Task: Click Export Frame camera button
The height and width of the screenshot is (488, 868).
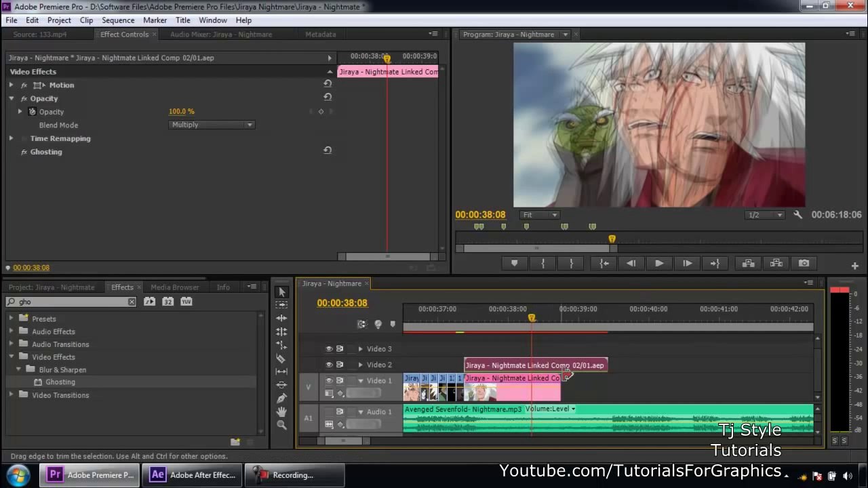Action: pos(804,263)
